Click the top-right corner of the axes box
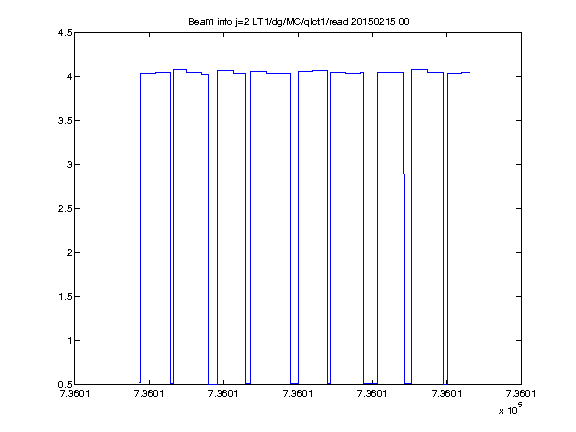This screenshot has height=432, width=576. (x=521, y=33)
